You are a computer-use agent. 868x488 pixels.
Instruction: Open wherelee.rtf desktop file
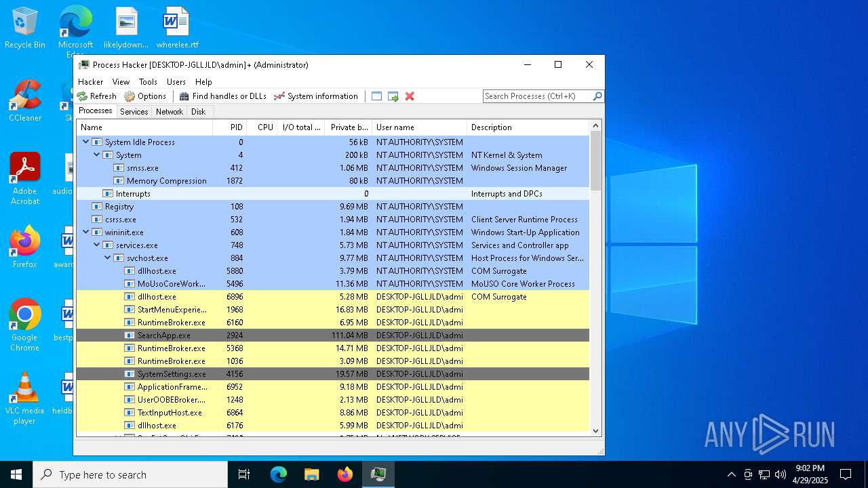(x=177, y=28)
